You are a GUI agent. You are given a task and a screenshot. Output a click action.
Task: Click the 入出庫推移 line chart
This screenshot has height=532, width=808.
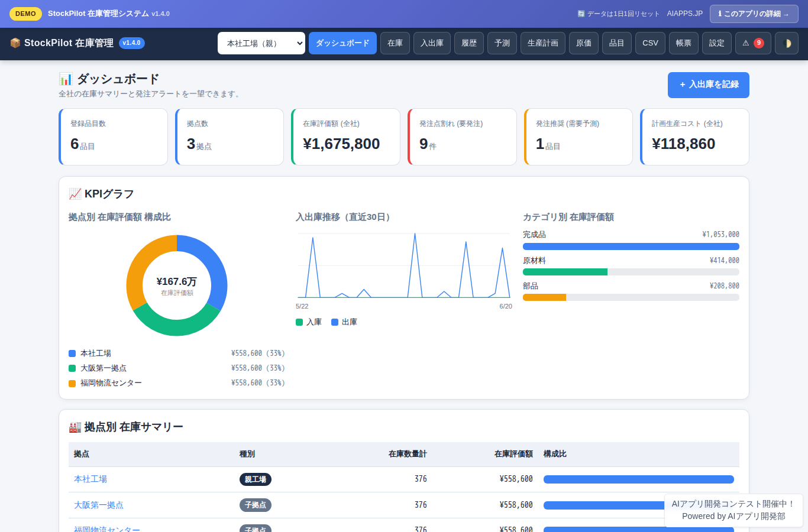pyautogui.click(x=403, y=265)
